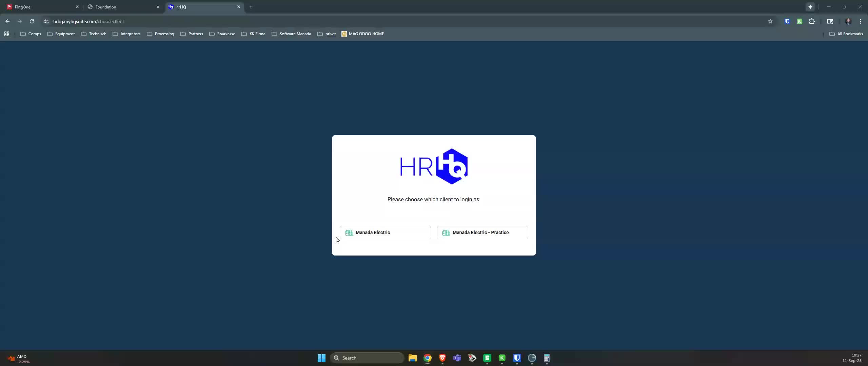Open the clock and date panel
The height and width of the screenshot is (366, 868).
(x=852, y=358)
